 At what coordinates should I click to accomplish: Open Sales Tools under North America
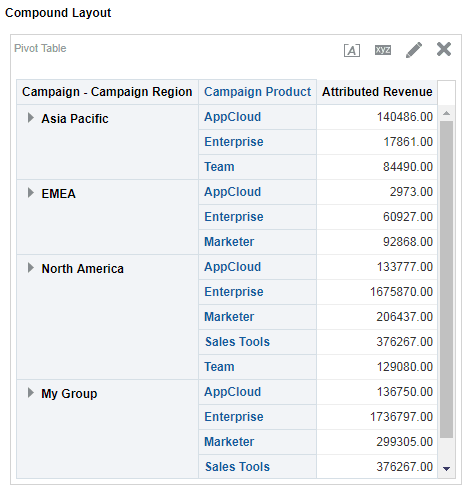(237, 342)
